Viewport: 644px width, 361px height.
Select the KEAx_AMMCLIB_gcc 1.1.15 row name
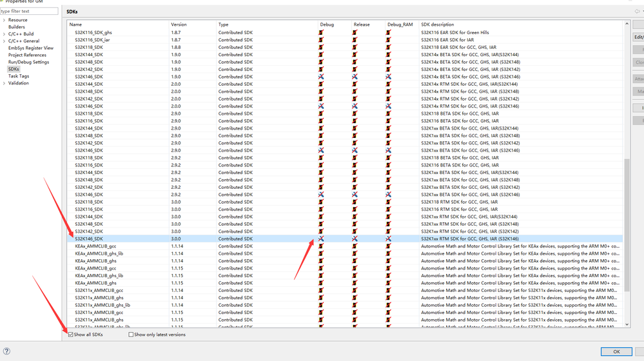(x=95, y=268)
